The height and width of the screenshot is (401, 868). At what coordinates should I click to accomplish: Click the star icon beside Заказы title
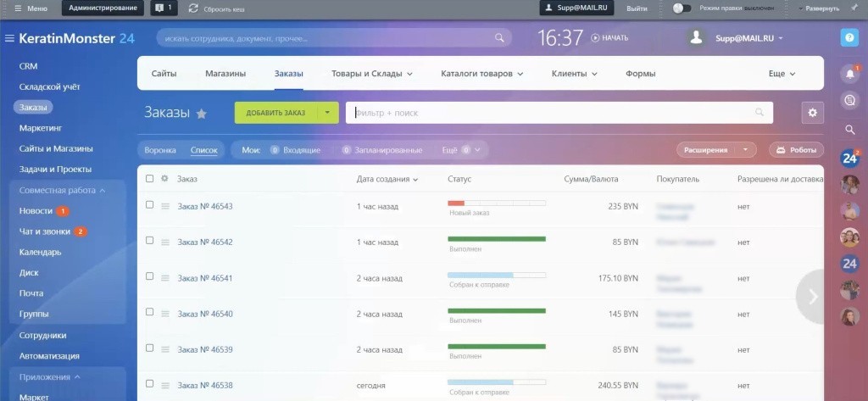(202, 114)
